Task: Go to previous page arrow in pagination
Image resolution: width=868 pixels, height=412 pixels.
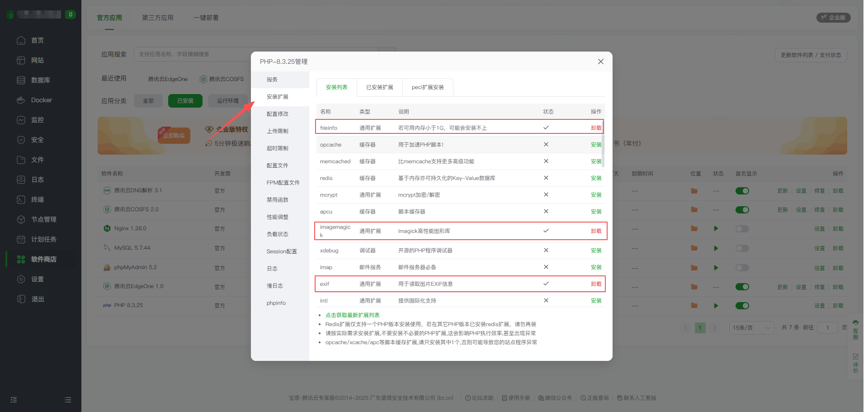Action: click(686, 328)
